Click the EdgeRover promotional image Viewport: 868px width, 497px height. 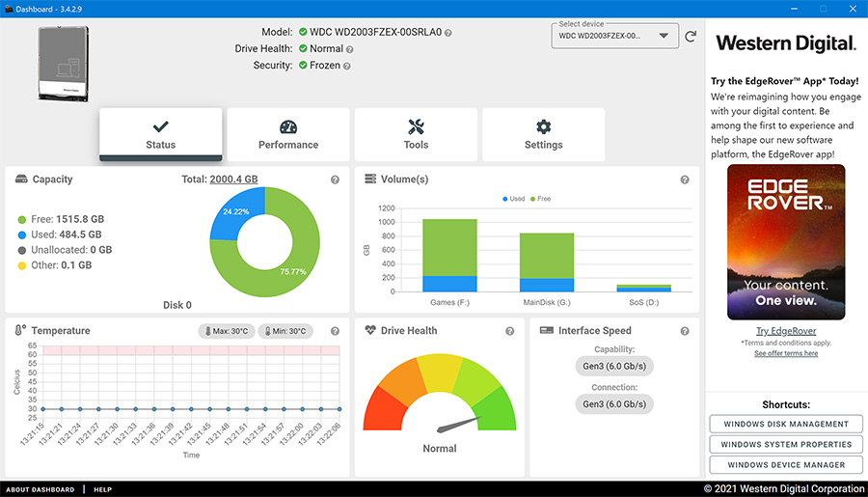786,241
